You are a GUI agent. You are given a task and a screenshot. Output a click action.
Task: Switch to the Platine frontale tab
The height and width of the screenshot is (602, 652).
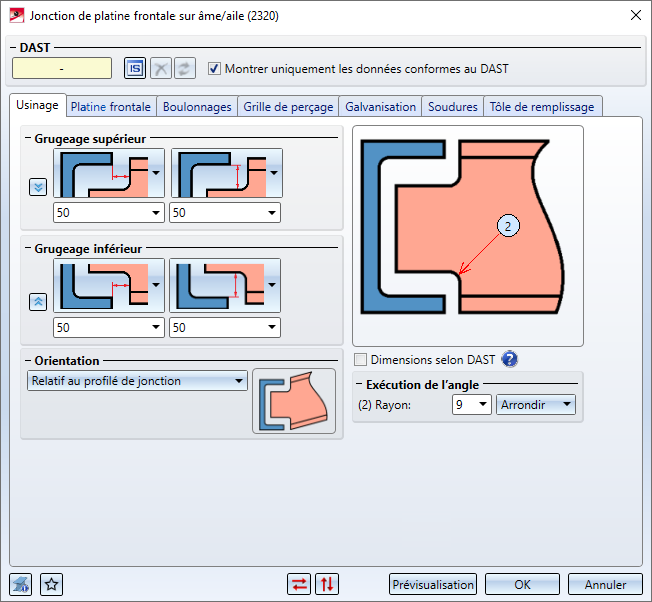[110, 106]
